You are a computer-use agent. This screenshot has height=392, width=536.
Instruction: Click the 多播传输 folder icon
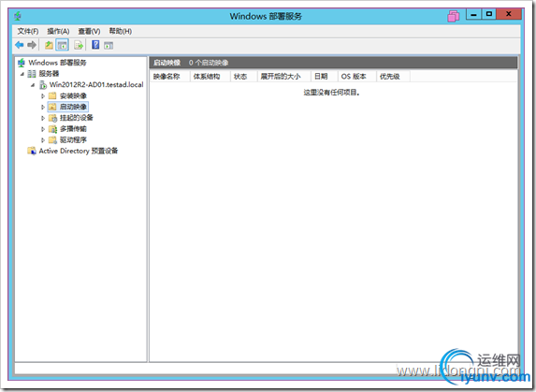[52, 129]
